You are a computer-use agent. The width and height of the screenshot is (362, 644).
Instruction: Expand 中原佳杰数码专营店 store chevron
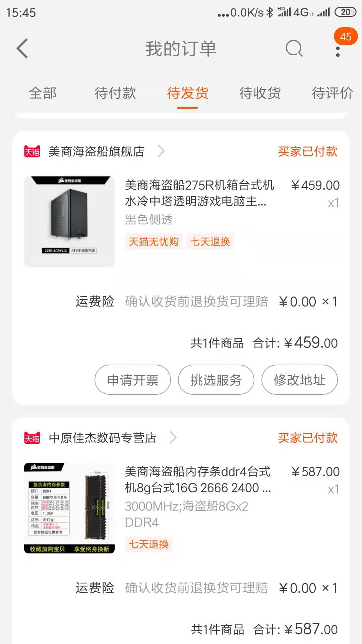[x=173, y=438]
